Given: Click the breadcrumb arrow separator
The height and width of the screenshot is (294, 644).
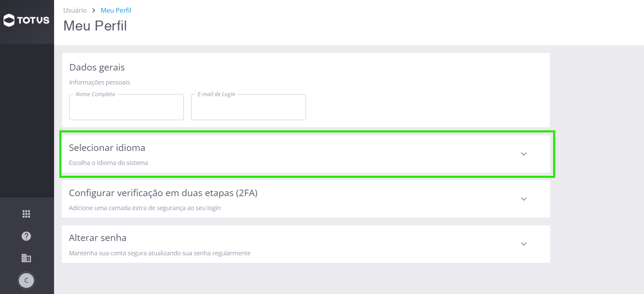Looking at the screenshot, I should pyautogui.click(x=93, y=11).
